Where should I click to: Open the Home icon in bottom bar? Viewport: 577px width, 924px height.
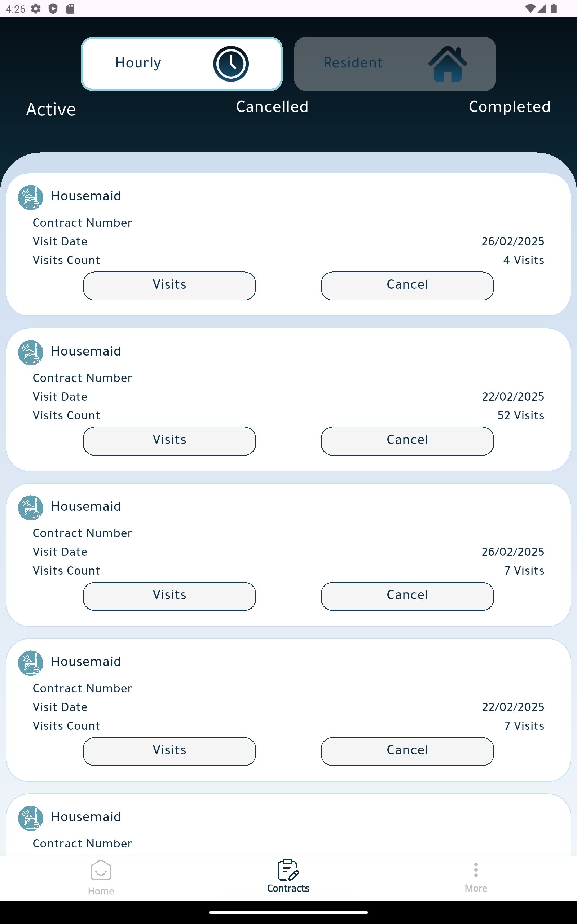(x=101, y=870)
